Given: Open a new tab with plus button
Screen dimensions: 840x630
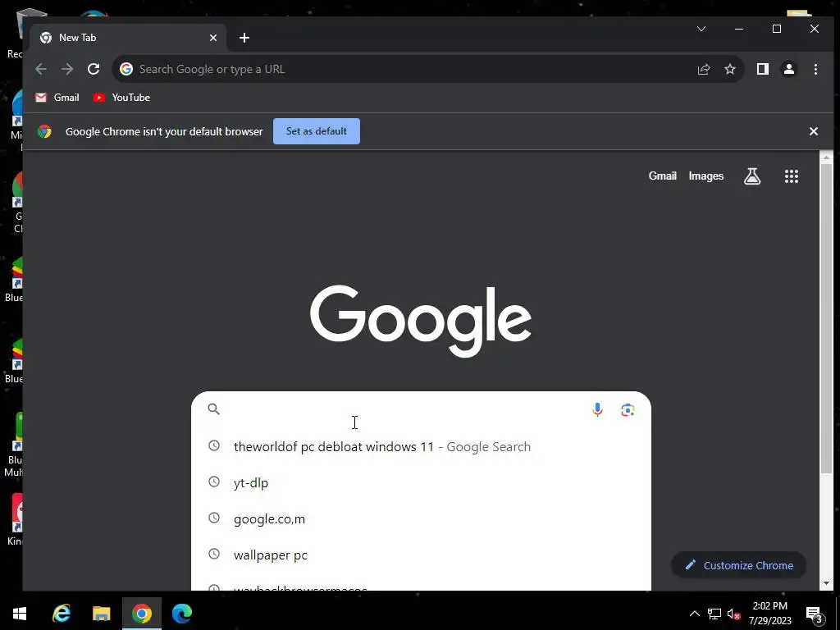Looking at the screenshot, I should click(x=244, y=38).
